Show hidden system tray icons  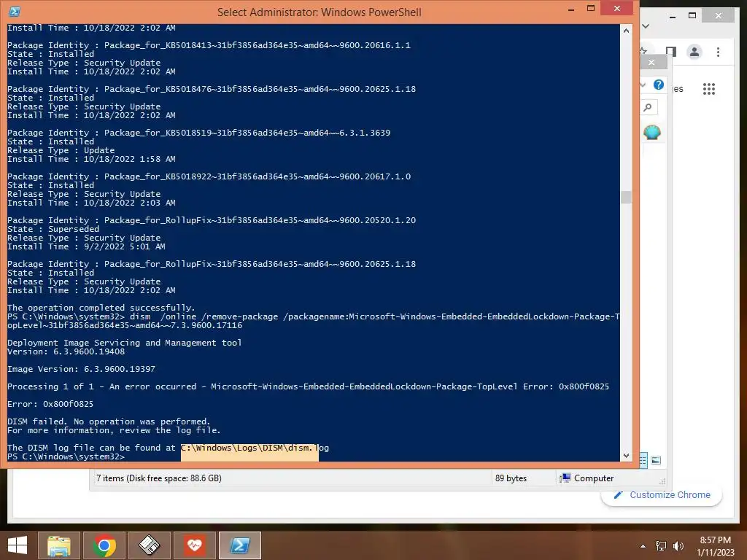point(643,546)
